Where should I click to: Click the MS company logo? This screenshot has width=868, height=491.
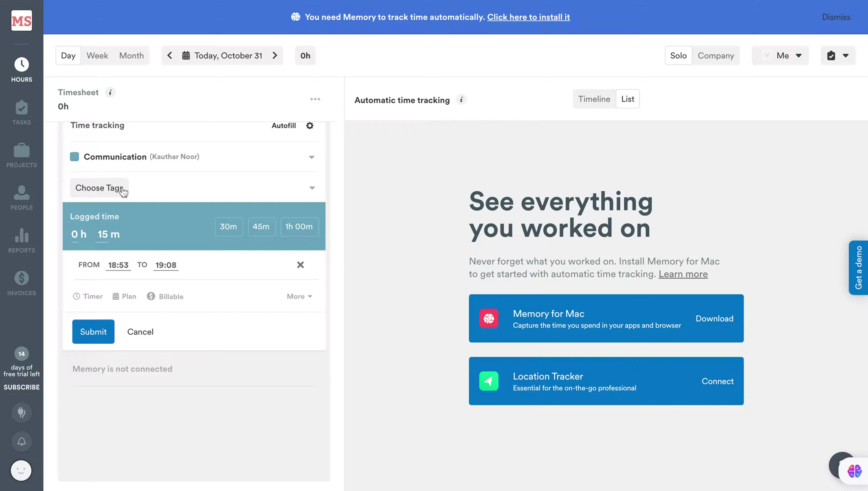[22, 20]
